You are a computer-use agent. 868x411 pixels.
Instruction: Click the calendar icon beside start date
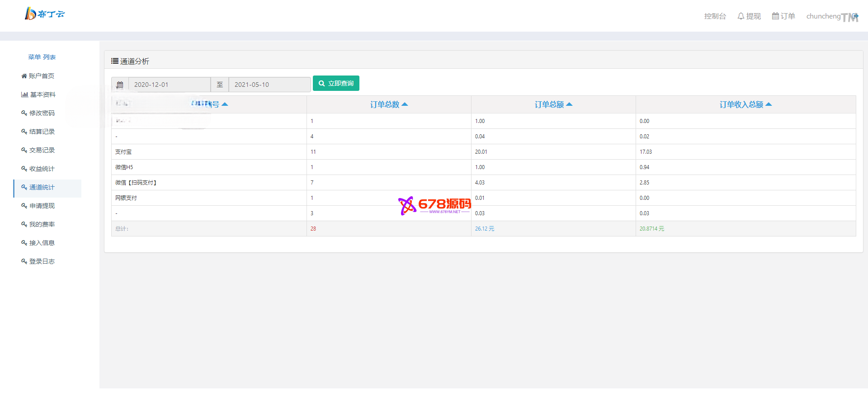(x=120, y=85)
